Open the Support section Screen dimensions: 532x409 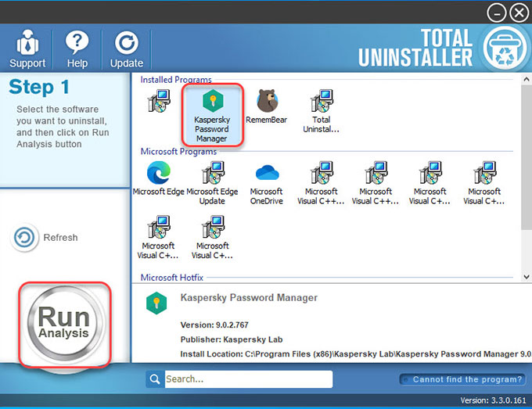[x=27, y=48]
